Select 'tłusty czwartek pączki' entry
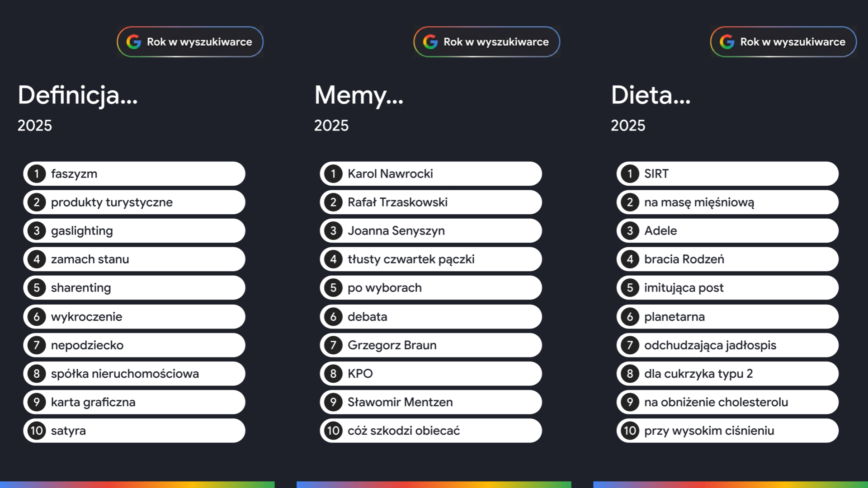The width and height of the screenshot is (868, 488). [431, 259]
